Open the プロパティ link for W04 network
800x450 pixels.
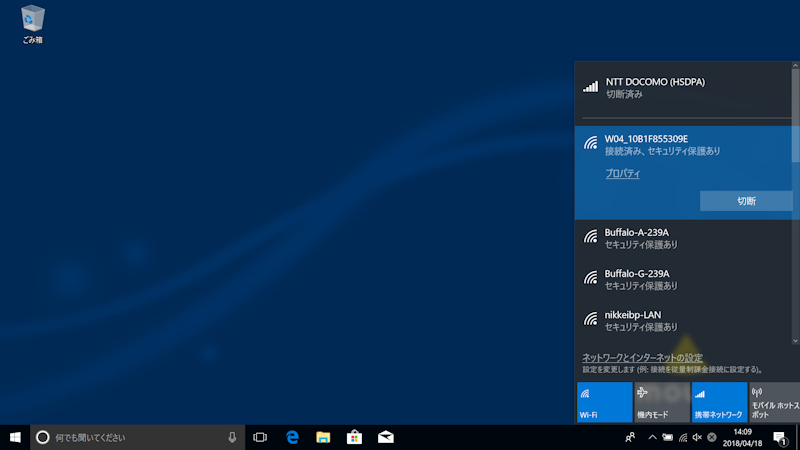tap(622, 174)
